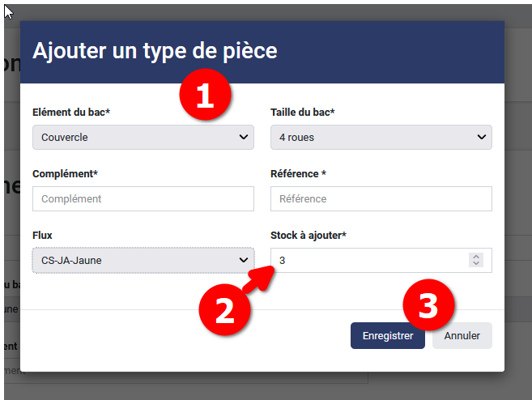Focus the Complément text field

[143, 199]
